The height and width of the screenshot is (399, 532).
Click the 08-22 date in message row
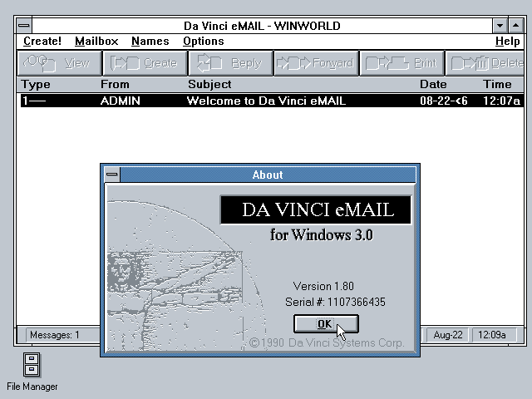point(443,101)
